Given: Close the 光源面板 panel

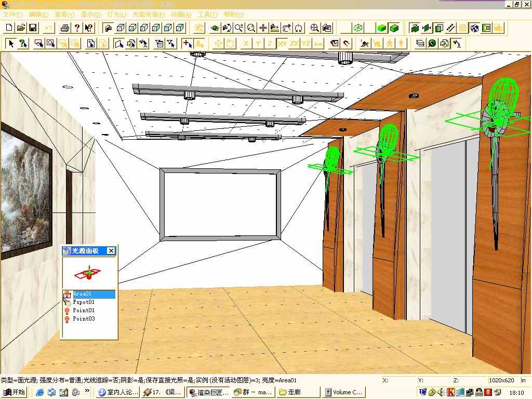Looking at the screenshot, I should [x=111, y=251].
